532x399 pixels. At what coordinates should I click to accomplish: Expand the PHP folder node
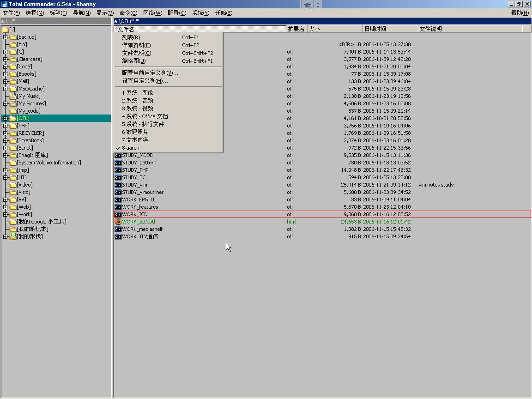(x=6, y=126)
